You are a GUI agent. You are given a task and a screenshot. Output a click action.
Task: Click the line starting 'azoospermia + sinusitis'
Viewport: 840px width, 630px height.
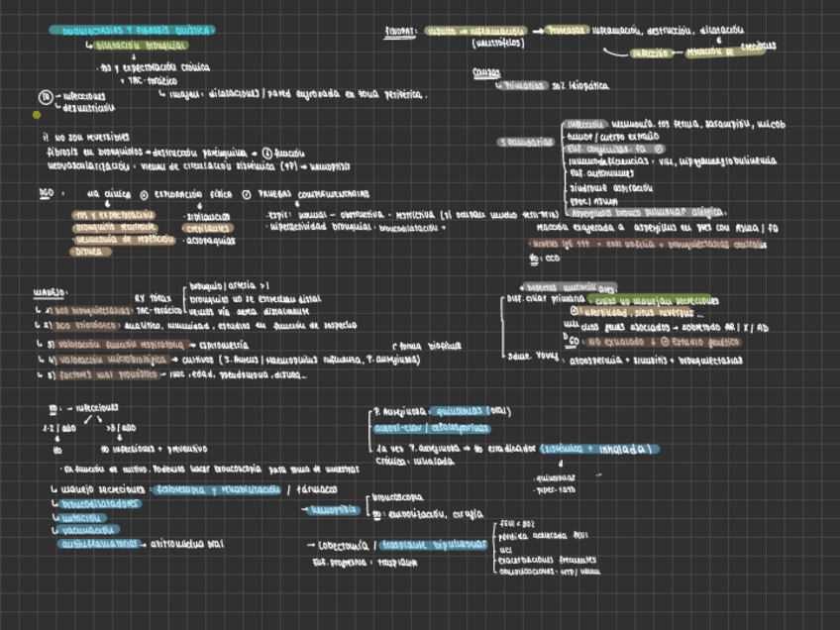[656, 361]
